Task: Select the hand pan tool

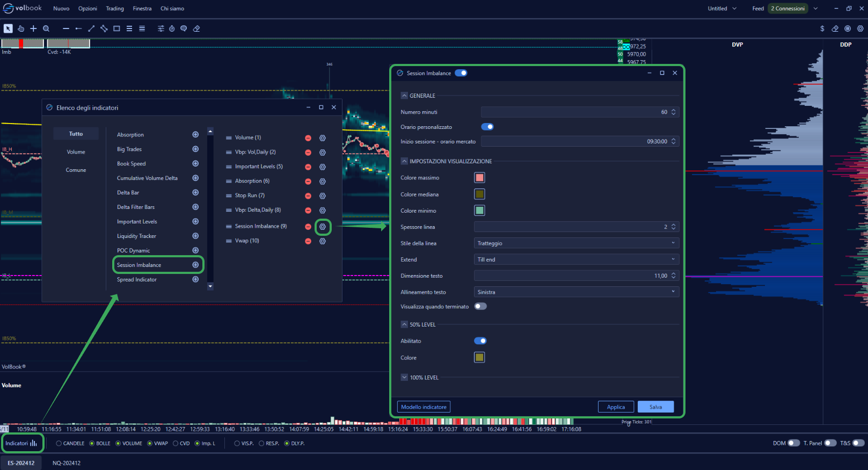Action: tap(21, 28)
